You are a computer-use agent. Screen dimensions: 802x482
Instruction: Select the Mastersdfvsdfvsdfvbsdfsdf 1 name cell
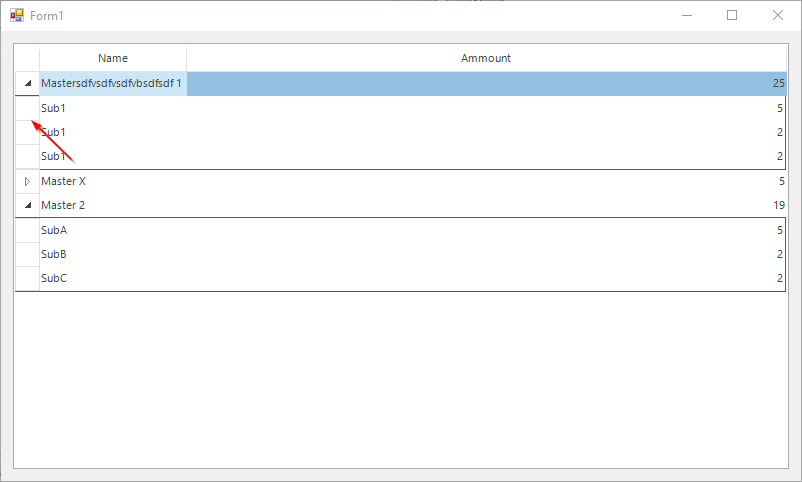(112, 84)
